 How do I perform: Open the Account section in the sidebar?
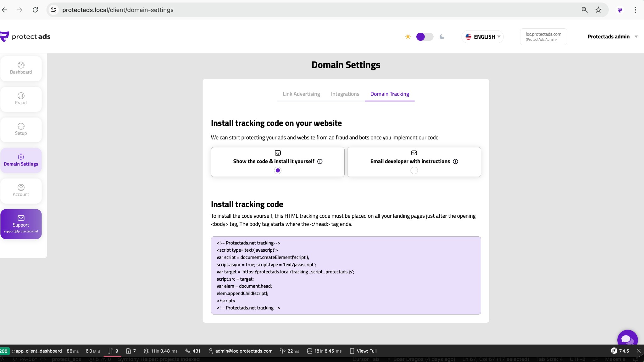tap(21, 191)
